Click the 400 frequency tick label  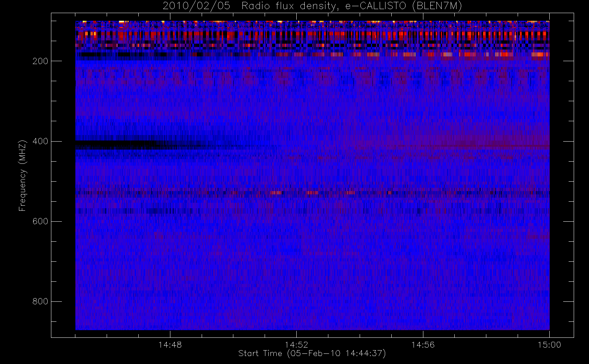pyautogui.click(x=40, y=141)
